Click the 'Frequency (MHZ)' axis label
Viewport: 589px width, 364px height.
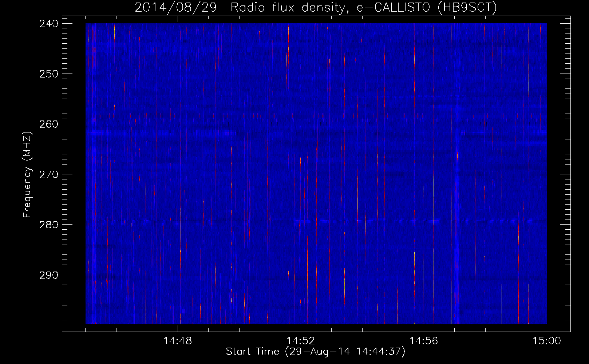tap(27, 174)
